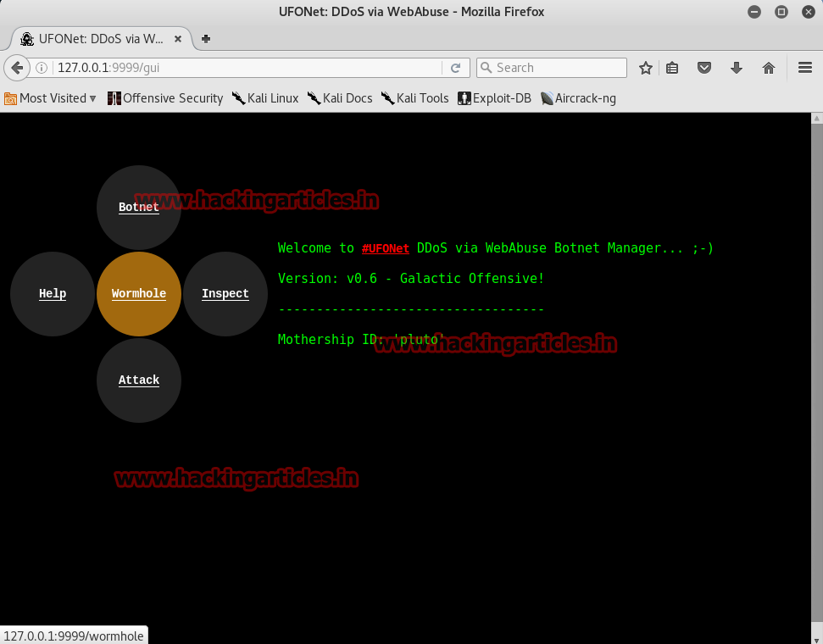Open Exploit-DB bookmark
Image resolution: width=823 pixels, height=644 pixels.
click(494, 98)
